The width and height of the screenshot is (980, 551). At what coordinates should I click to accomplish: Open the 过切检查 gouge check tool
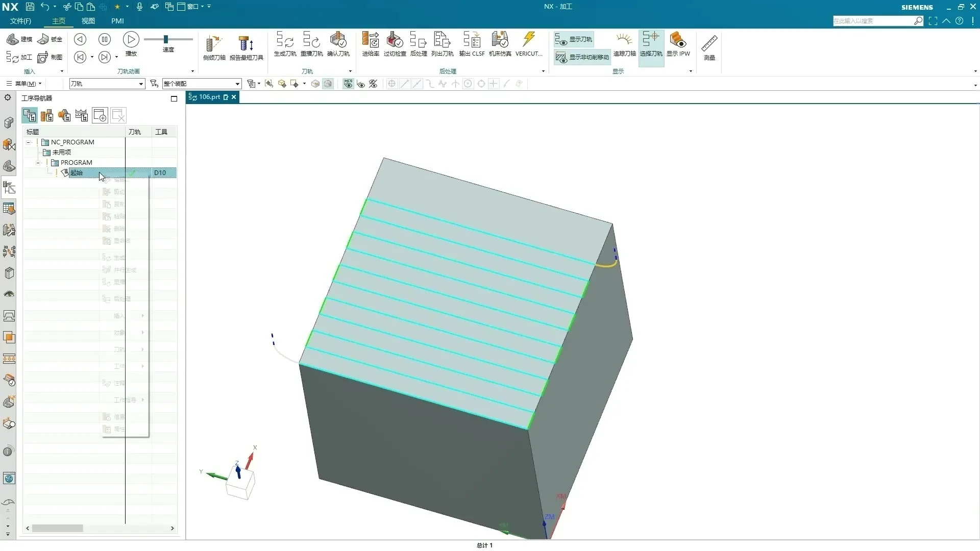395,41
